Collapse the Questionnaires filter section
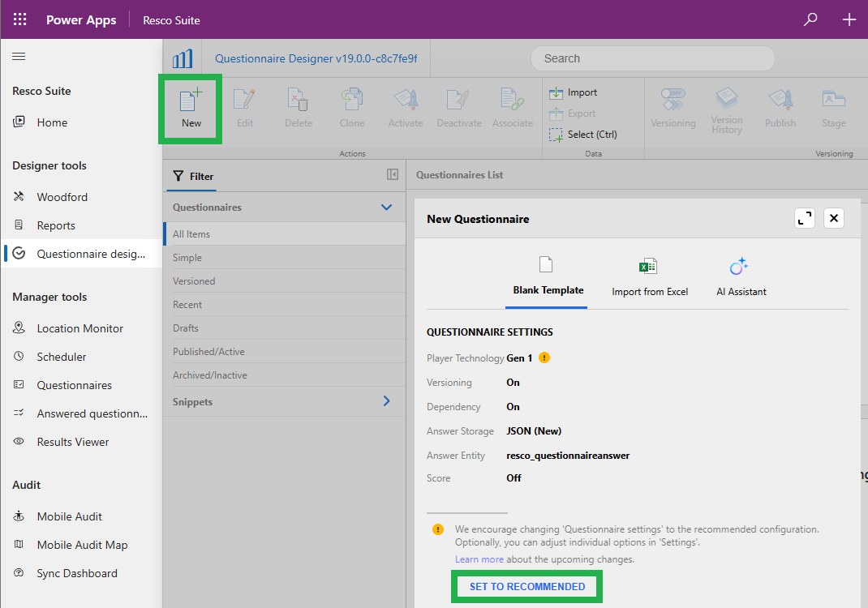The width and height of the screenshot is (868, 608). tap(386, 208)
